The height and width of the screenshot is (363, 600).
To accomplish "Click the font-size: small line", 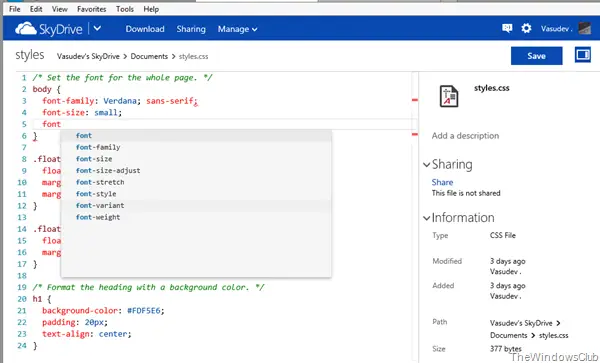I will (x=82, y=112).
